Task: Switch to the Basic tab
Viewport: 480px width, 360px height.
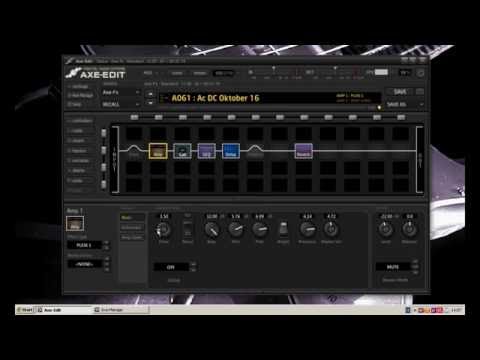Action: (x=132, y=218)
